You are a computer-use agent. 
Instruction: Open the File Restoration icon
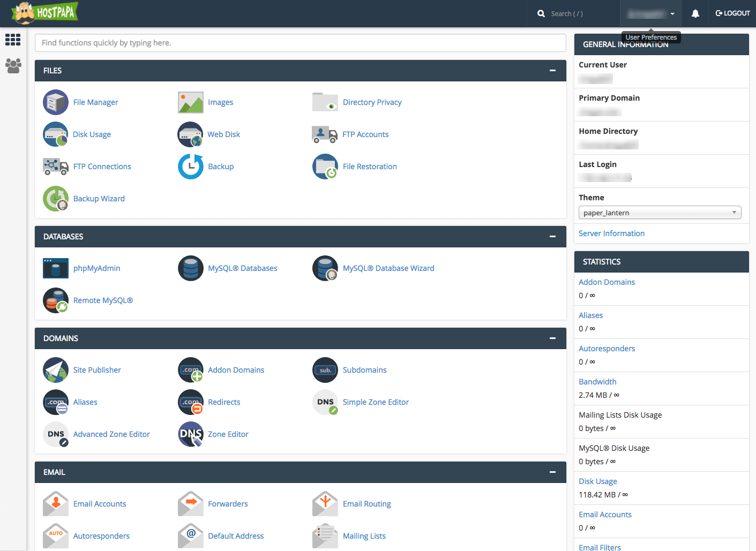[x=325, y=167]
